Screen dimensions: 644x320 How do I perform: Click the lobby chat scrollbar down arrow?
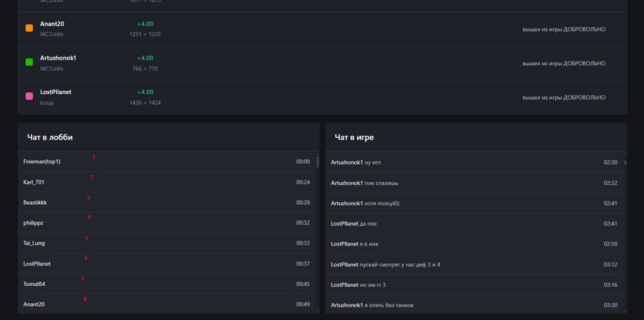point(318,311)
